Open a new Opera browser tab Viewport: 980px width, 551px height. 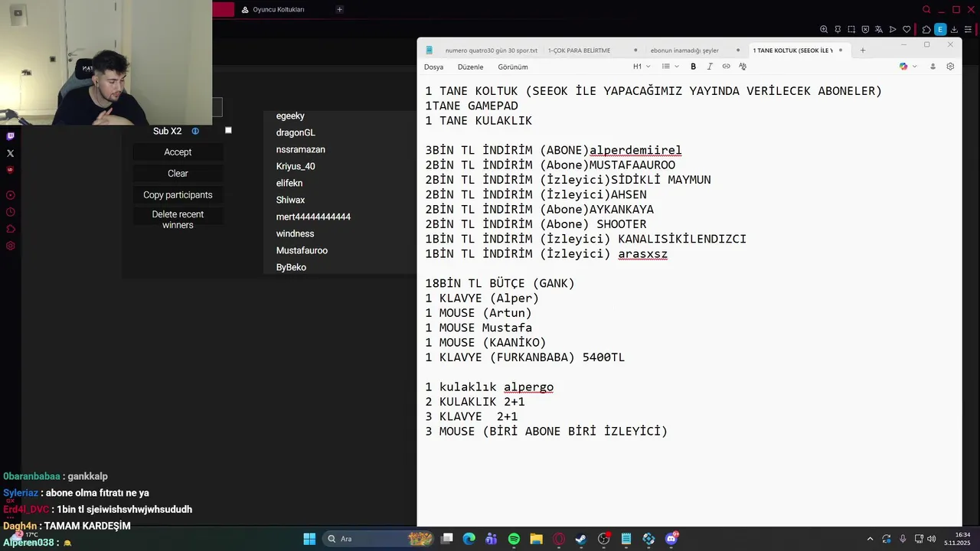click(x=339, y=9)
